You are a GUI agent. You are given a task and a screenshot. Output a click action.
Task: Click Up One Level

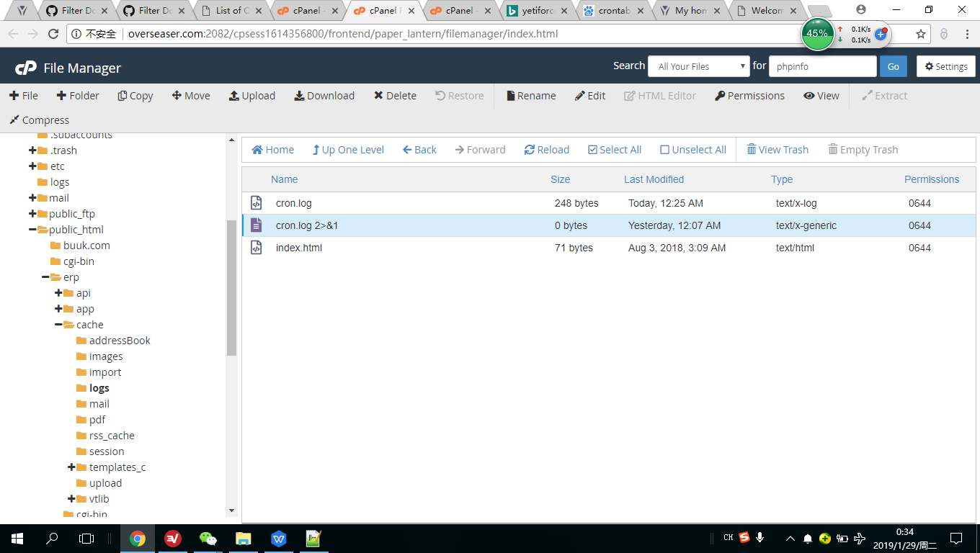pos(348,150)
